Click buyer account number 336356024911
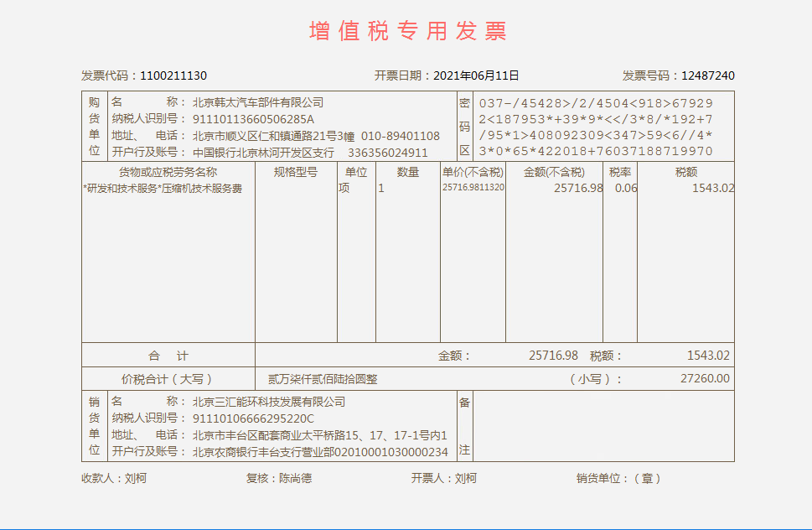812x530 pixels. point(388,153)
